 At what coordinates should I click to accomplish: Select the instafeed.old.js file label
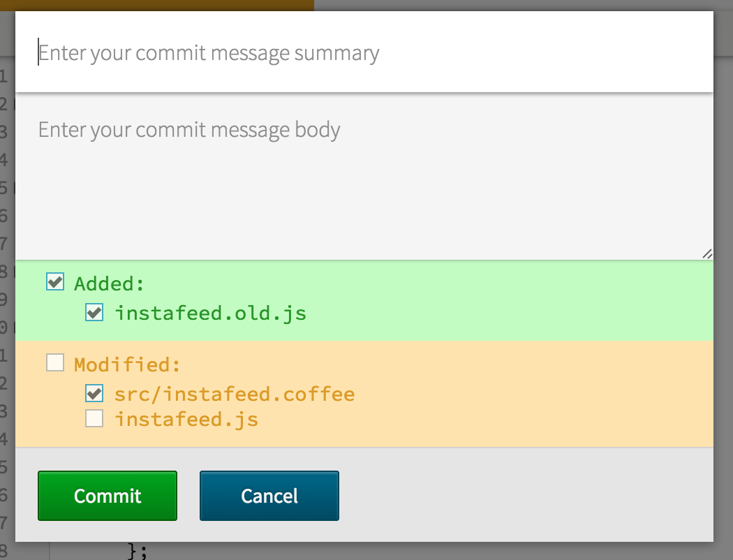point(211,313)
